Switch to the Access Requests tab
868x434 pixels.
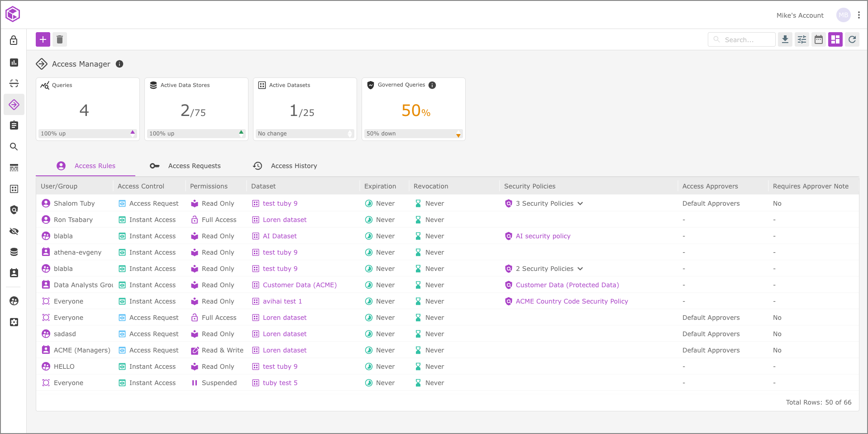click(x=194, y=166)
